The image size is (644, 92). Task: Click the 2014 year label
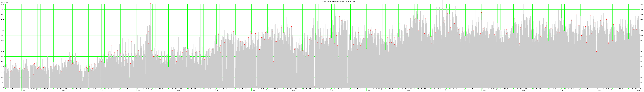pyautogui.click(x=178, y=91)
